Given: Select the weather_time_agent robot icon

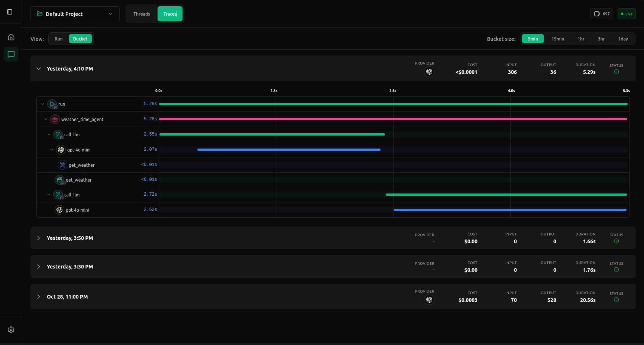Looking at the screenshot, I should click(x=55, y=119).
